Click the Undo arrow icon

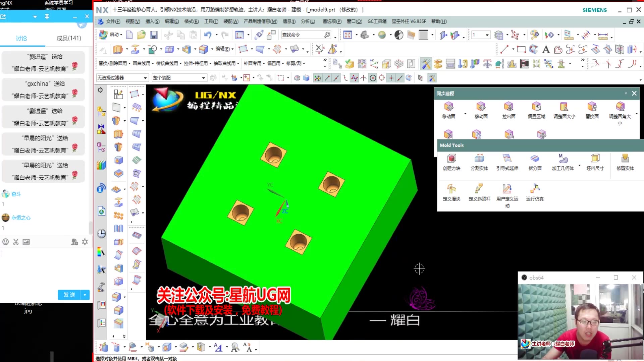click(207, 35)
